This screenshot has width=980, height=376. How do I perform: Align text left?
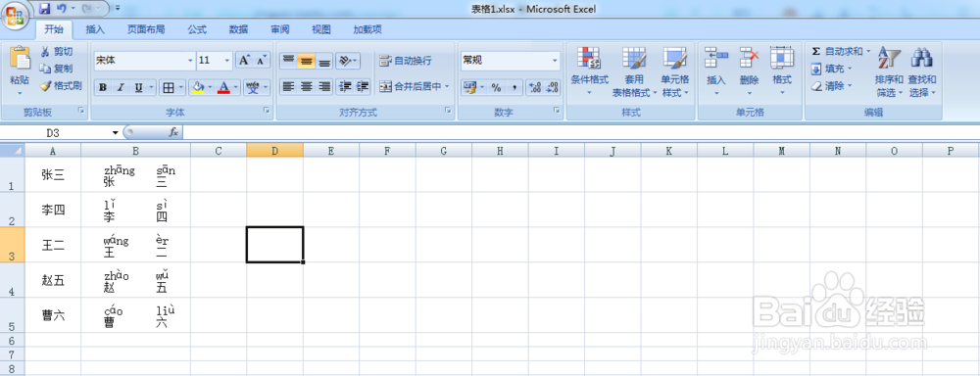click(x=287, y=87)
